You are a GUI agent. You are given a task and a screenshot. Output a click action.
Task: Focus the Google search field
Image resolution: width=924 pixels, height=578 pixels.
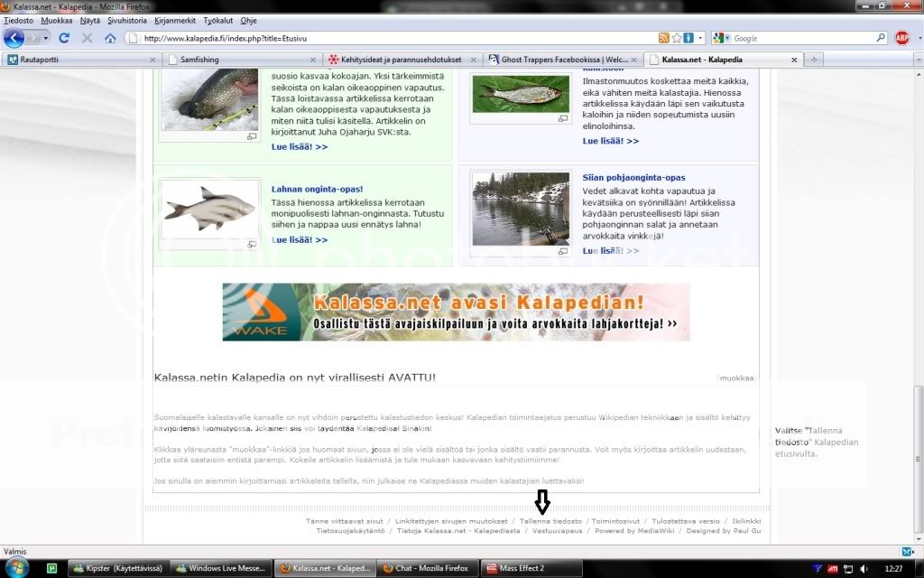point(803,38)
